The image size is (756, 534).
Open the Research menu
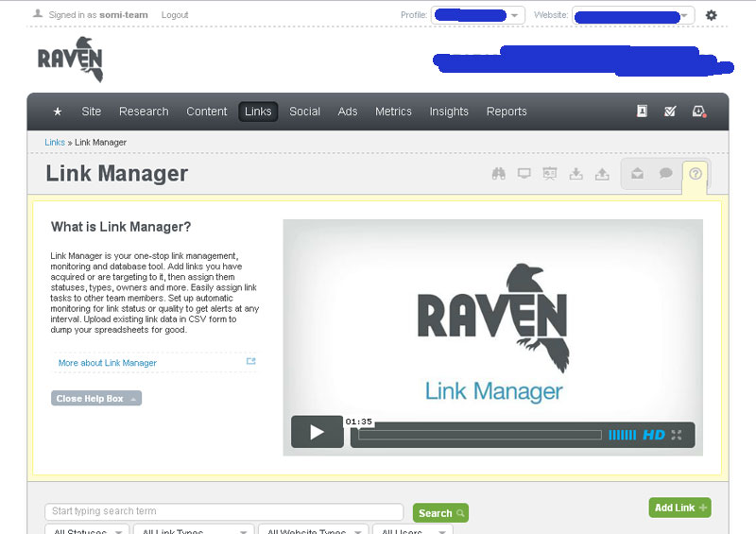click(x=144, y=112)
